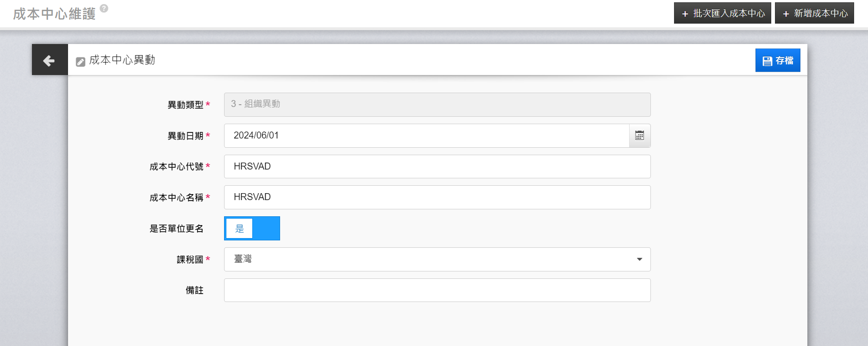Viewport: 868px width, 346px height.
Task: Click the 成本中心維護 page title
Action: [54, 14]
